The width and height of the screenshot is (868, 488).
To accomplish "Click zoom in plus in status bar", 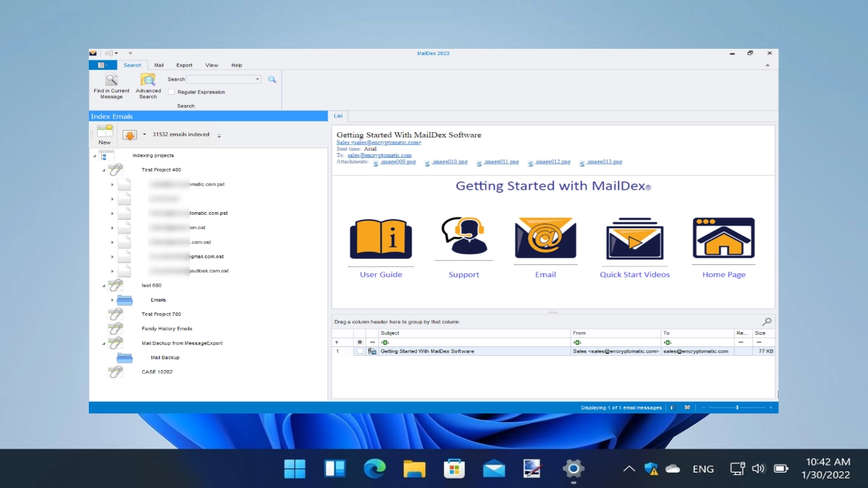I will click(770, 407).
